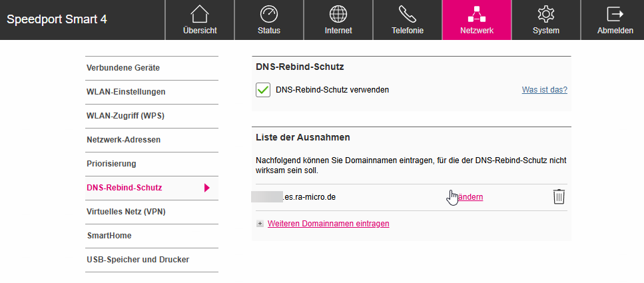Open the Netzwerk network icon tab
Viewport: 644px width, 283px height.
tap(477, 20)
